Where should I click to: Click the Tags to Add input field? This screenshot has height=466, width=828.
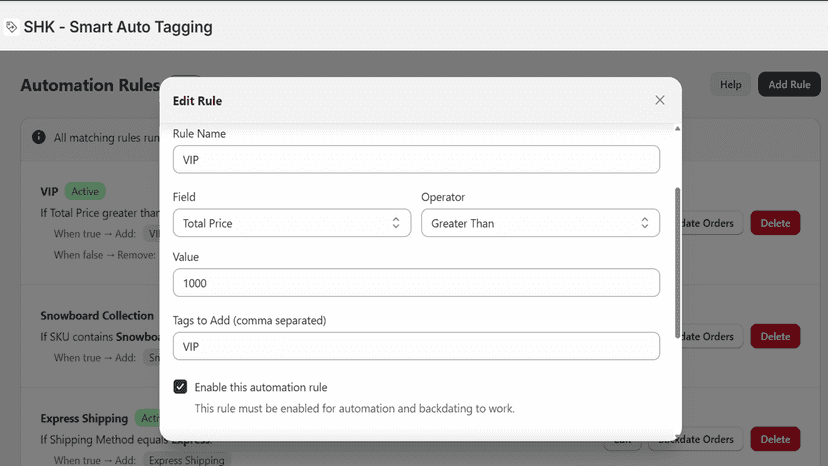(416, 346)
